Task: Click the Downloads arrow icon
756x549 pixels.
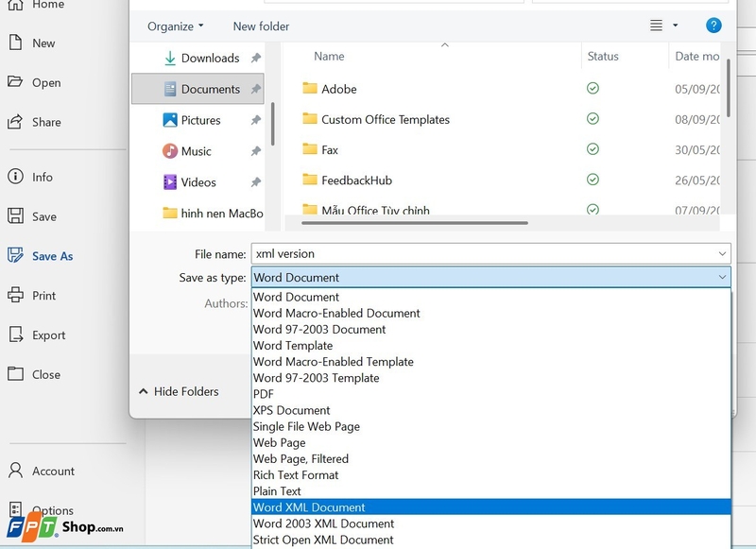Action: pos(170,58)
